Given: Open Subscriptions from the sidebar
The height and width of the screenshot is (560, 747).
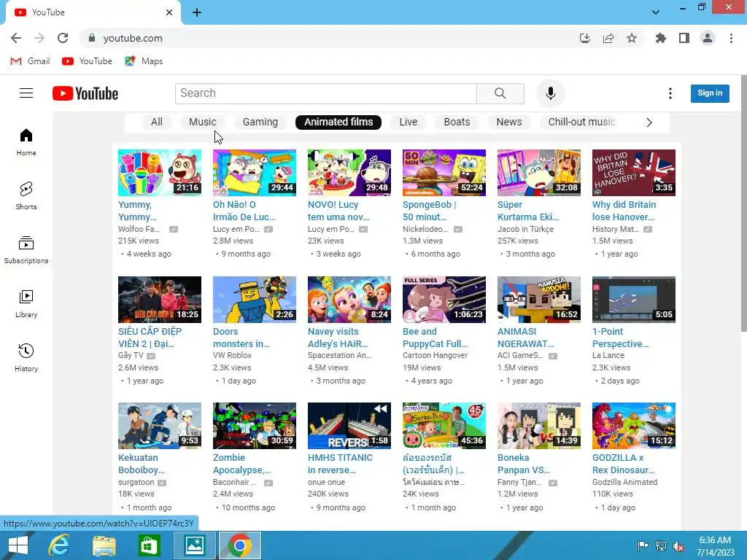Looking at the screenshot, I should (x=26, y=249).
